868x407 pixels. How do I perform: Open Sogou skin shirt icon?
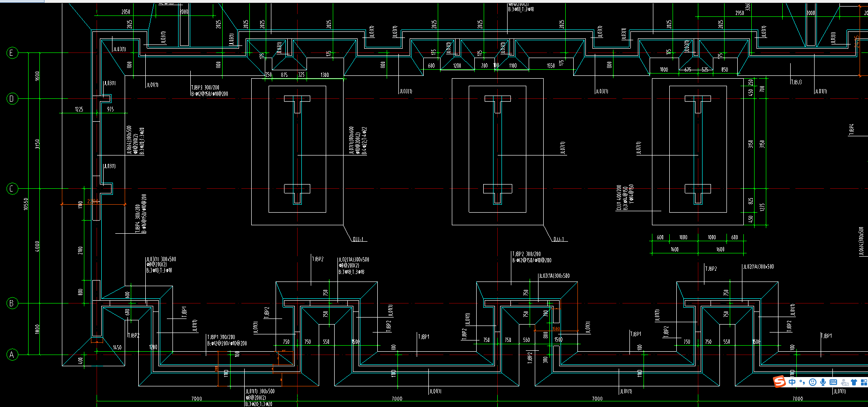click(854, 382)
